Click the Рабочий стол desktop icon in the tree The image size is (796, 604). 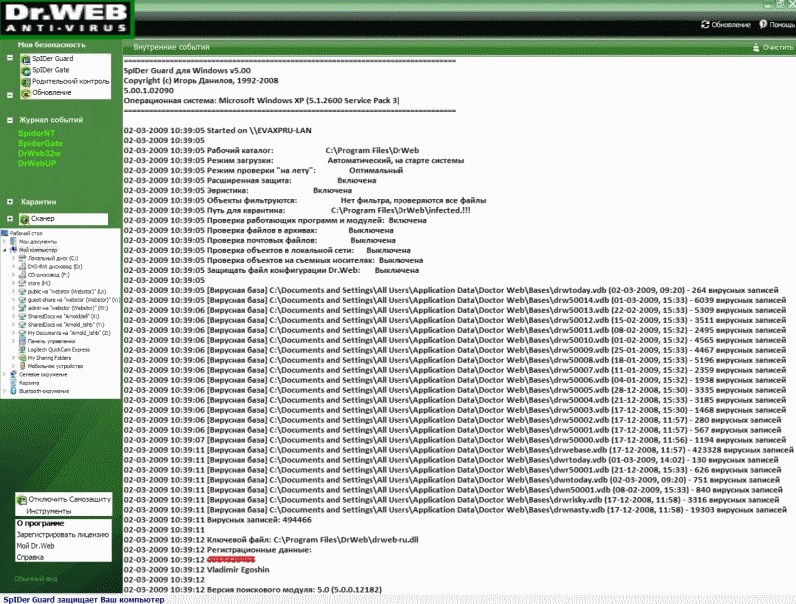(5, 233)
